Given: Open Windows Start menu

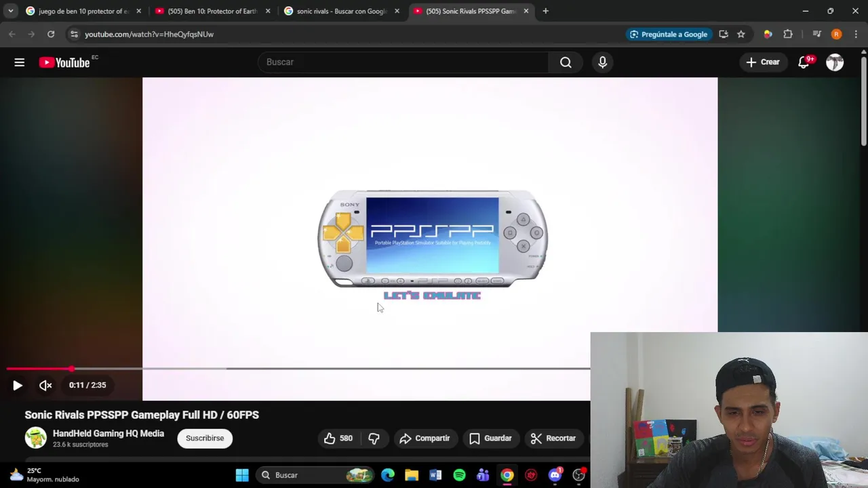Looking at the screenshot, I should coord(242,475).
